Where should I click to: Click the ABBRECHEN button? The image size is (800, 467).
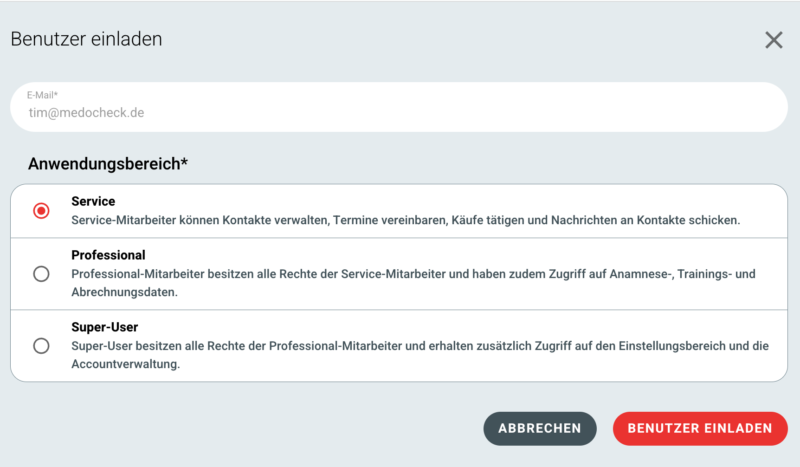point(540,428)
